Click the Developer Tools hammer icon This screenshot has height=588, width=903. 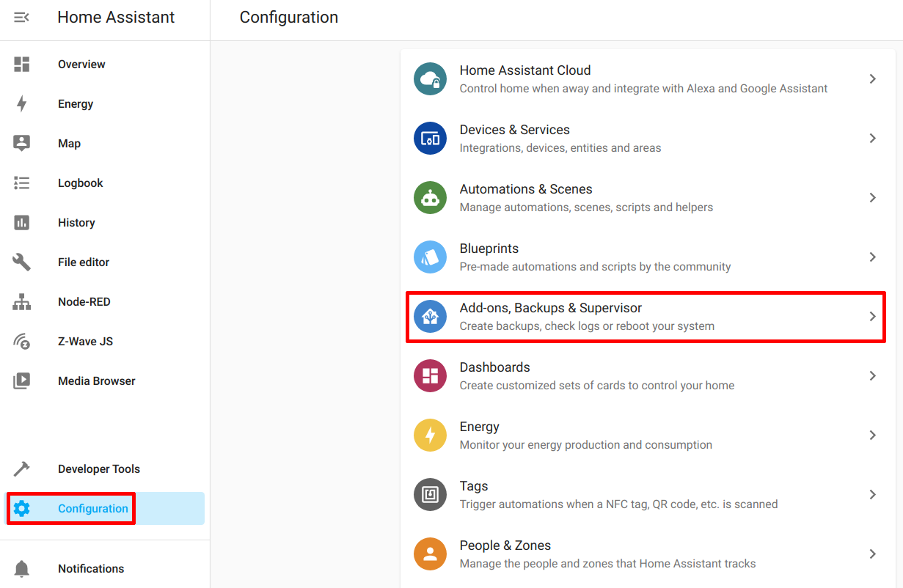coord(22,469)
